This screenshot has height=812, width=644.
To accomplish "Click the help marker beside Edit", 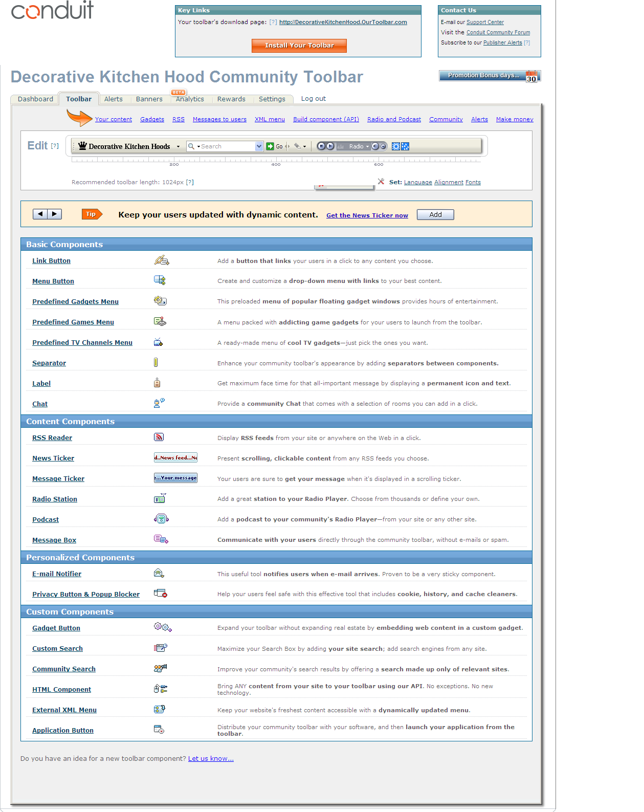I will pyautogui.click(x=55, y=146).
